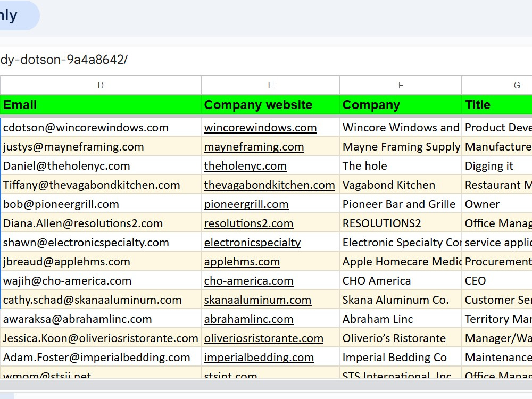Select the Oliverio's Ristorante cell

pyautogui.click(x=401, y=338)
